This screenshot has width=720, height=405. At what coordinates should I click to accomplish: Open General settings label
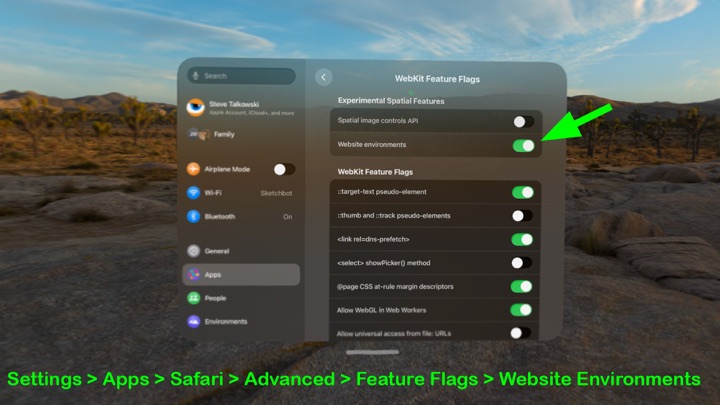[x=217, y=251]
